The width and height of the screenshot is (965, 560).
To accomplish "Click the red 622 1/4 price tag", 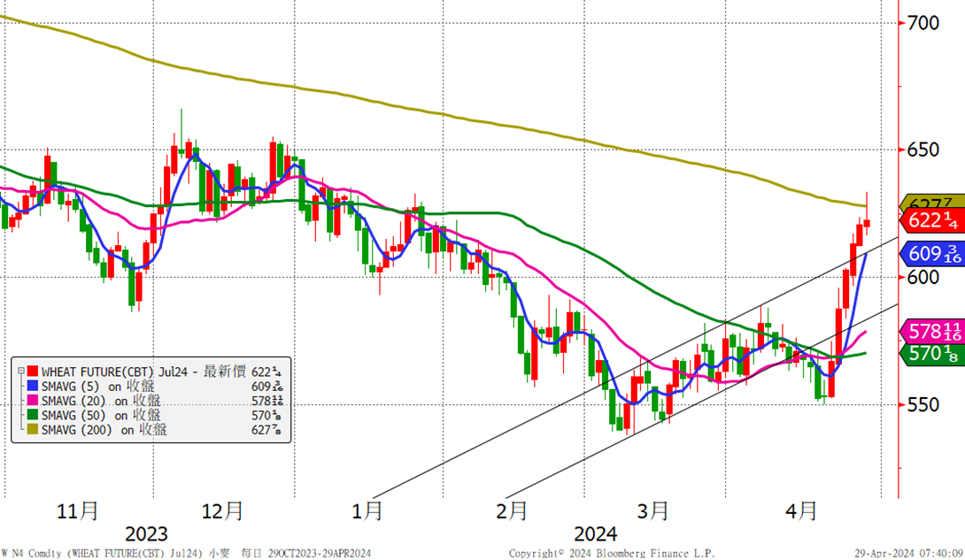I will pos(931,220).
